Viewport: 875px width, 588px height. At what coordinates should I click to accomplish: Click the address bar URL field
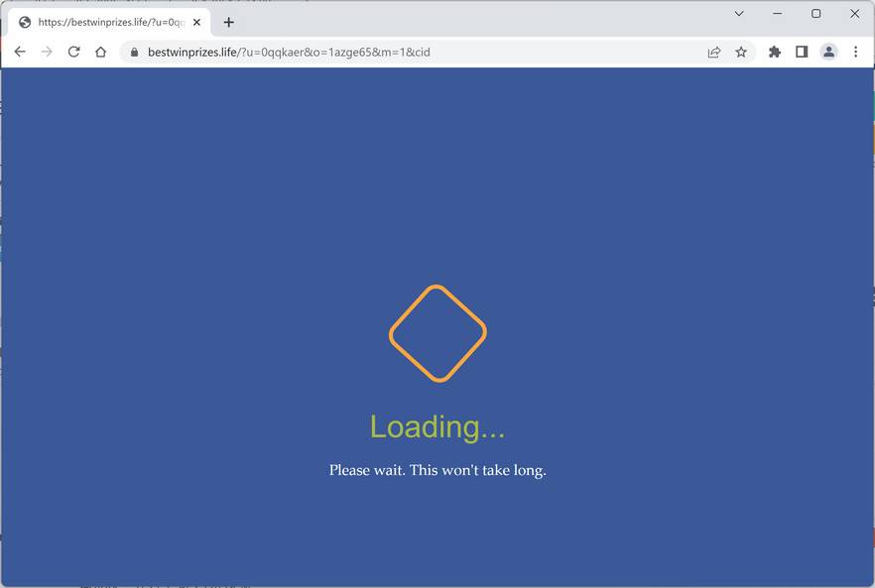click(x=413, y=52)
